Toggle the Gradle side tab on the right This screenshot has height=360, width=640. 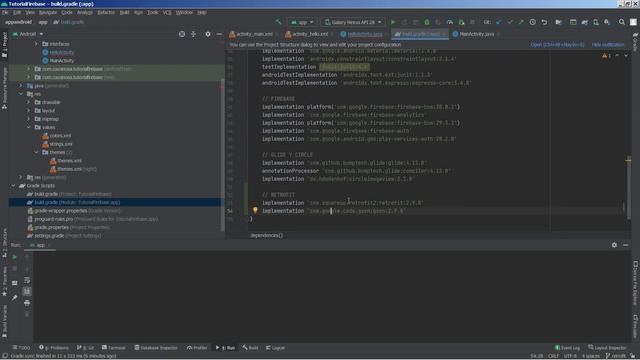point(636,42)
